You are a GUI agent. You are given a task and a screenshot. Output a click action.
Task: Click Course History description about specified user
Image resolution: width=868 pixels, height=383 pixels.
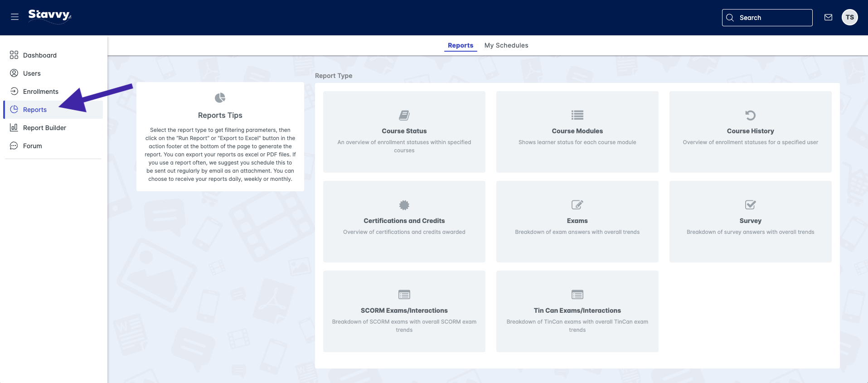(x=751, y=142)
